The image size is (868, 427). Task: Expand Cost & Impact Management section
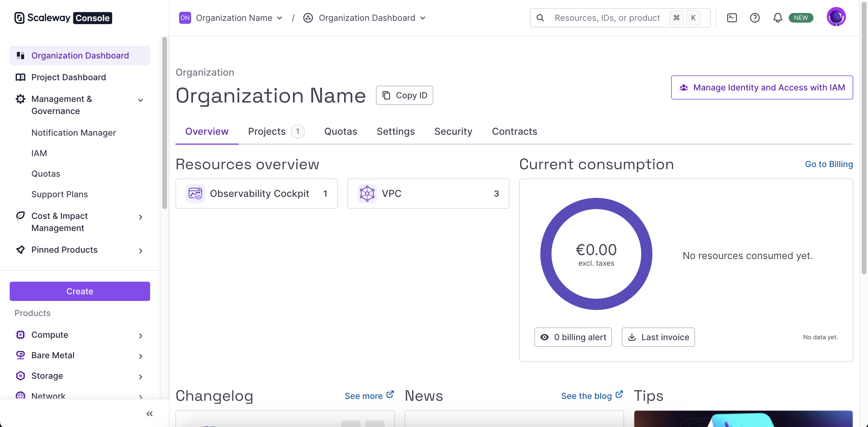(x=140, y=217)
